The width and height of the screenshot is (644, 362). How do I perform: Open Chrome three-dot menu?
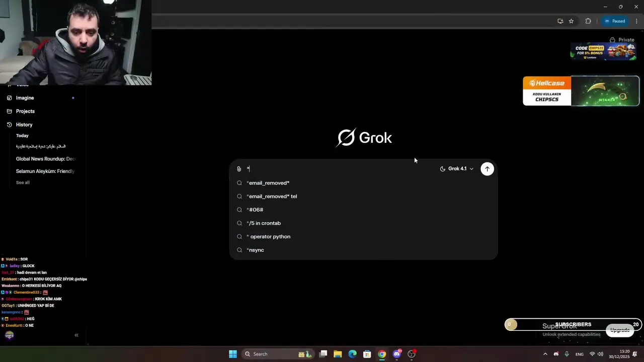click(x=636, y=21)
